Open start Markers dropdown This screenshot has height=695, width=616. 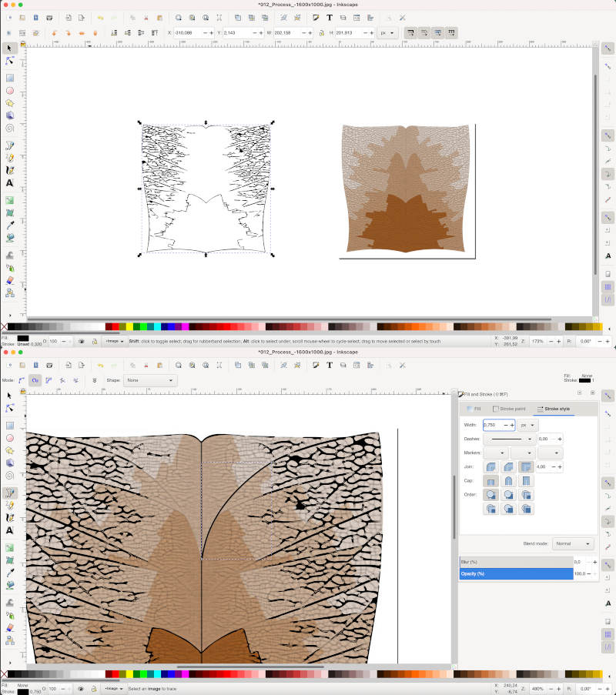coord(495,453)
